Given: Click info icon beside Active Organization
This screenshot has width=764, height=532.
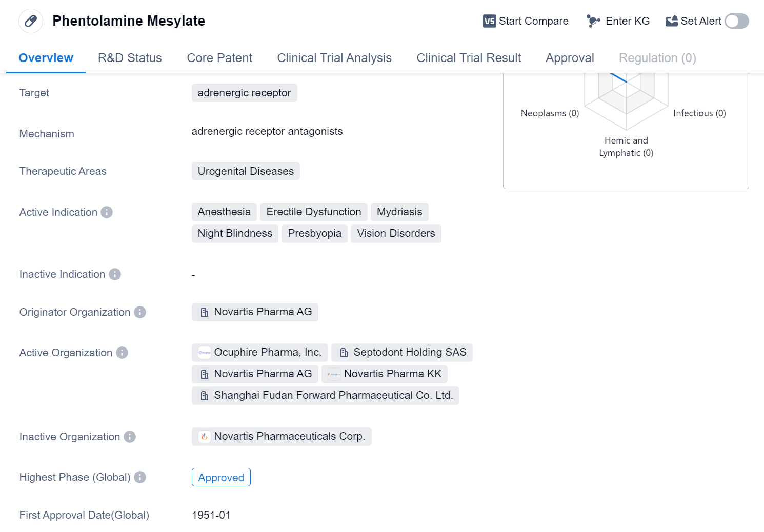Looking at the screenshot, I should pos(122,353).
